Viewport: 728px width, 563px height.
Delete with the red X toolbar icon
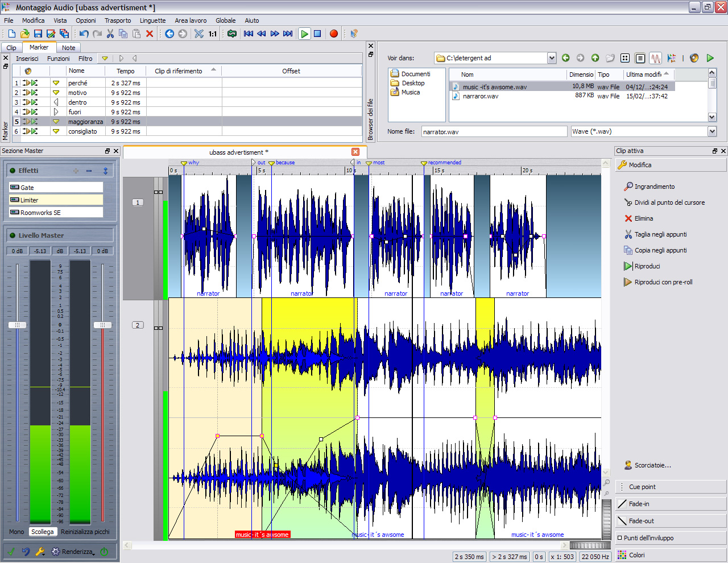click(x=150, y=34)
